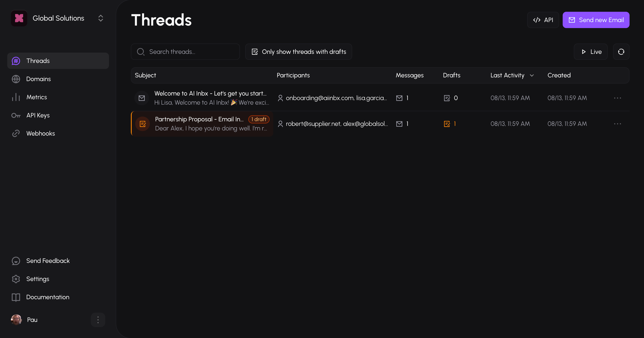
Task: Toggle 'Only show threads with drafts' filter
Action: coord(298,52)
